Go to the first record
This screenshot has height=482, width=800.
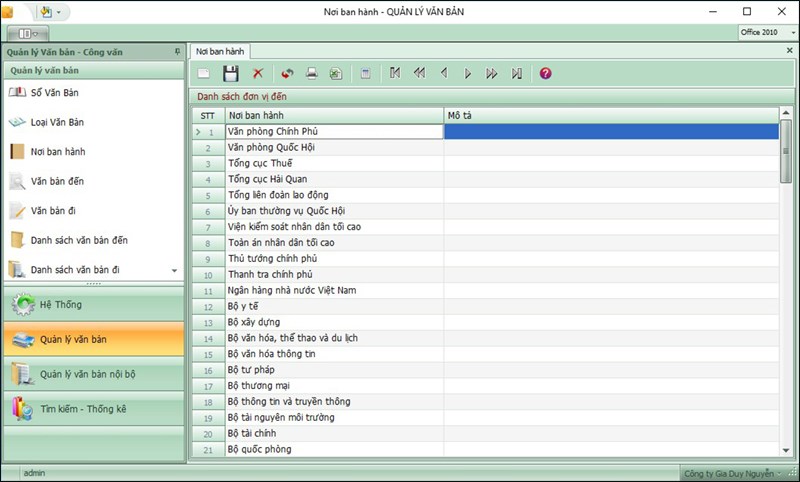(395, 74)
